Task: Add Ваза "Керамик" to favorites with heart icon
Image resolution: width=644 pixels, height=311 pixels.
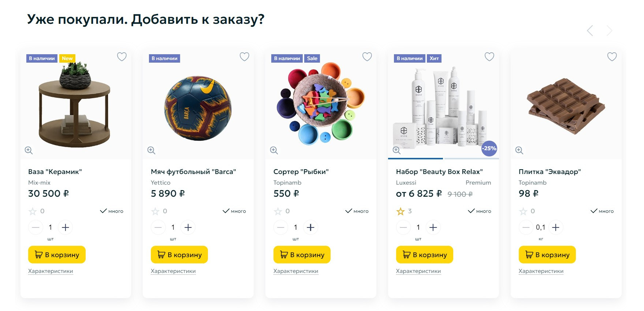Action: [122, 57]
